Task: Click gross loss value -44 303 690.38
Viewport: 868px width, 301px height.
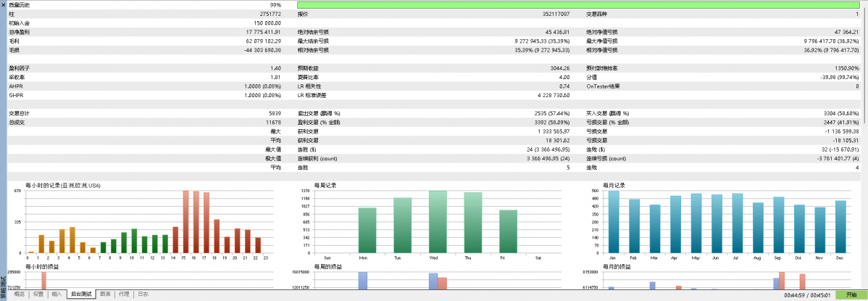Action: pyautogui.click(x=263, y=50)
